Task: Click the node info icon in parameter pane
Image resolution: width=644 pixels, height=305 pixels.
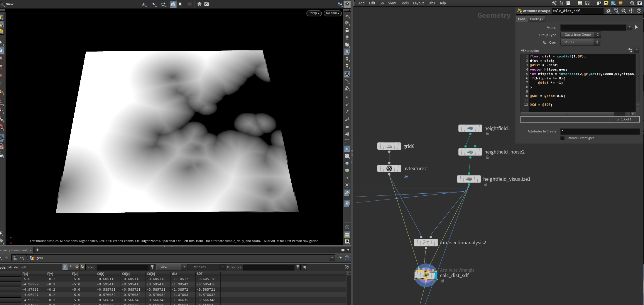Action: [631, 11]
